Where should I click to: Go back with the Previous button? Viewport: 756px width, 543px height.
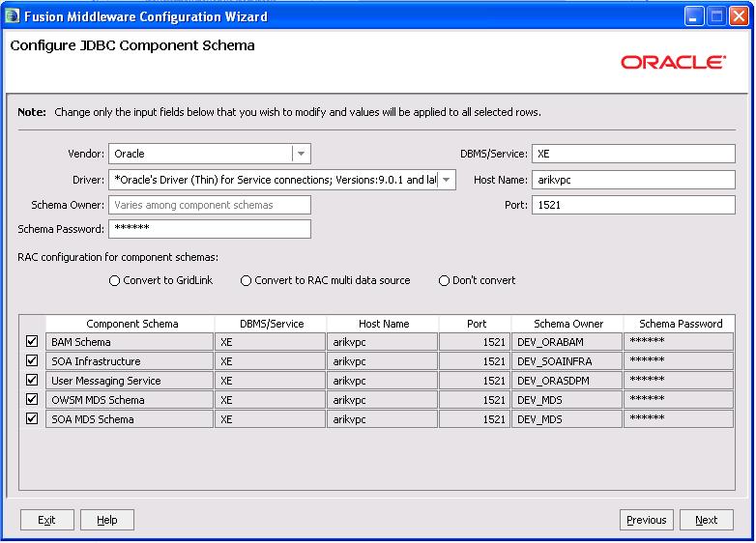[646, 520]
